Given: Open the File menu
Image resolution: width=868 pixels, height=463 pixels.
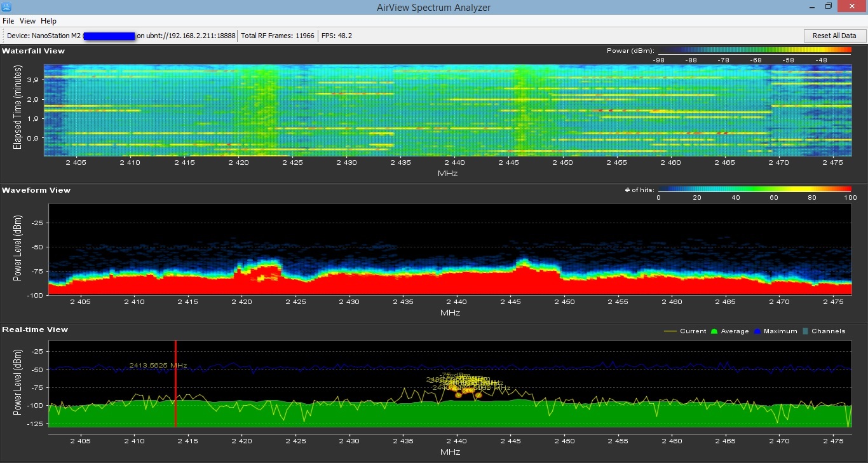Looking at the screenshot, I should tap(8, 21).
